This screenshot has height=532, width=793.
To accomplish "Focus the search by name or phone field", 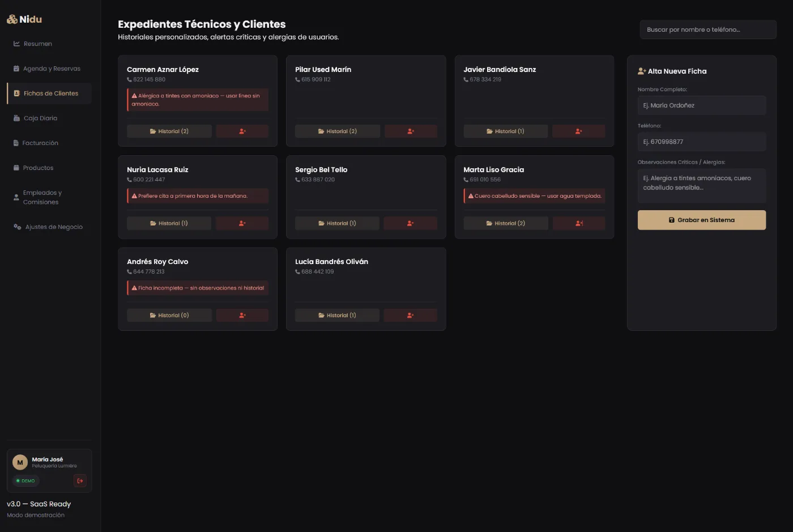I will click(708, 29).
